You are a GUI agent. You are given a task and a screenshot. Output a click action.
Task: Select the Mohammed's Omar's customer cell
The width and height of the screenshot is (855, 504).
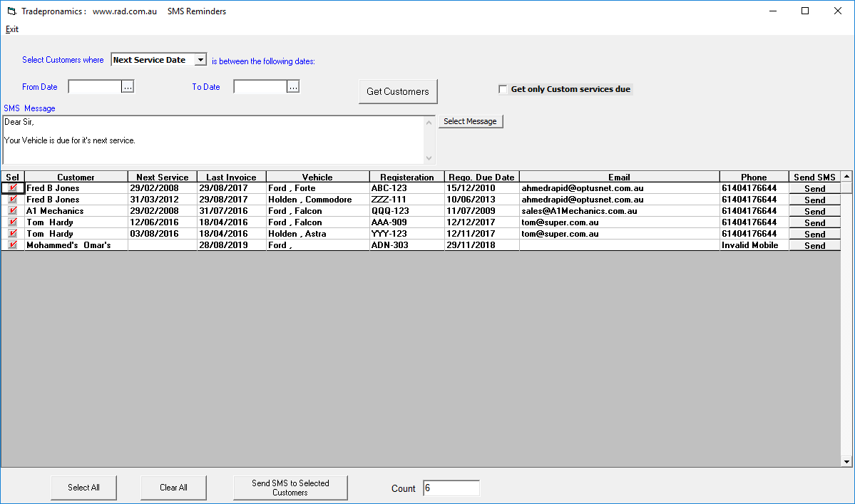click(x=76, y=245)
